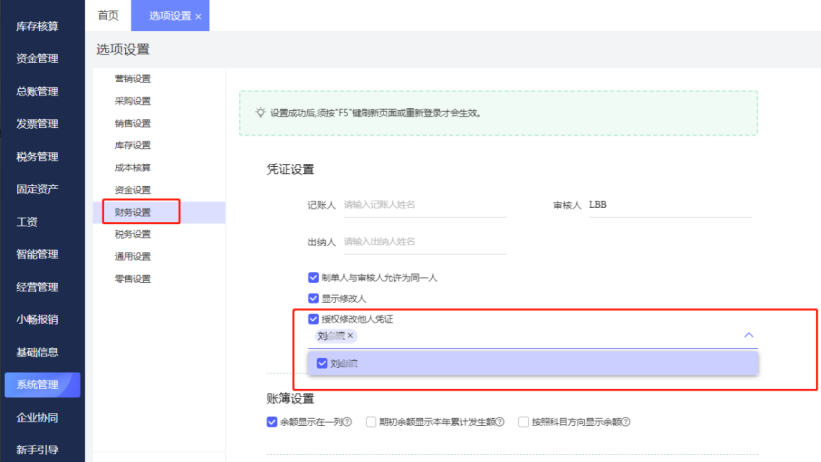Collapse the authorized user dropdown arrow
The width and height of the screenshot is (821, 462).
tap(749, 336)
